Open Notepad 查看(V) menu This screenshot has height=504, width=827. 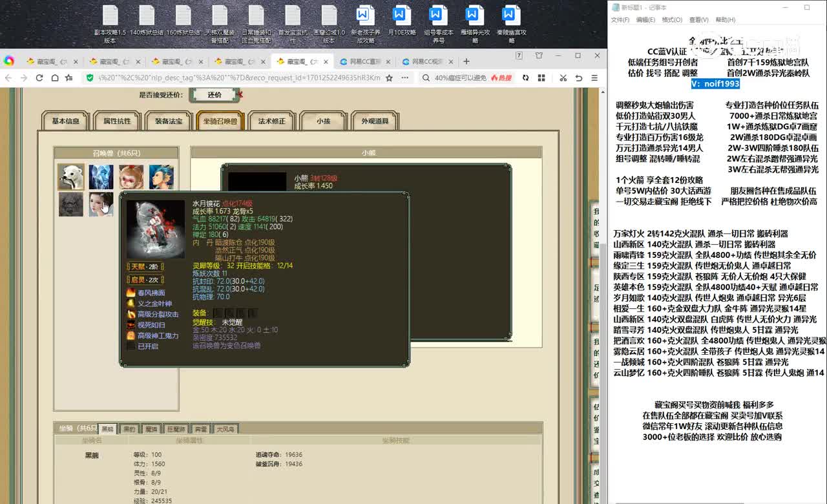[698, 20]
